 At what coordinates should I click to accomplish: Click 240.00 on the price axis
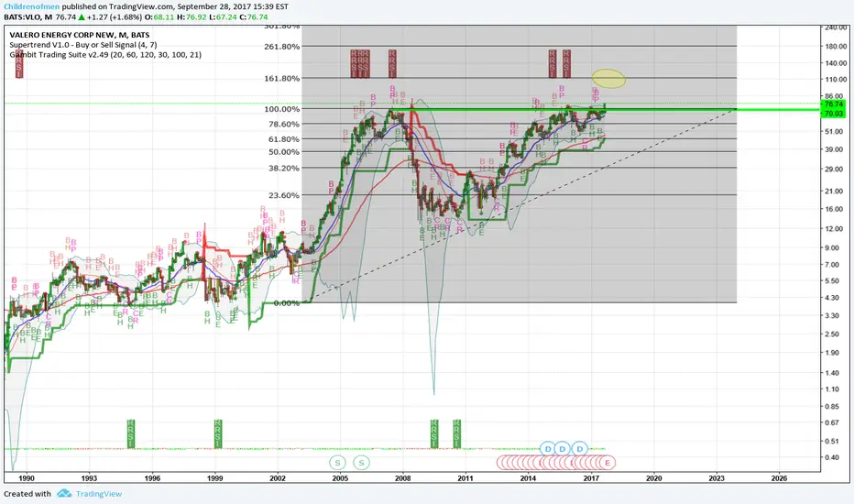coord(836,27)
